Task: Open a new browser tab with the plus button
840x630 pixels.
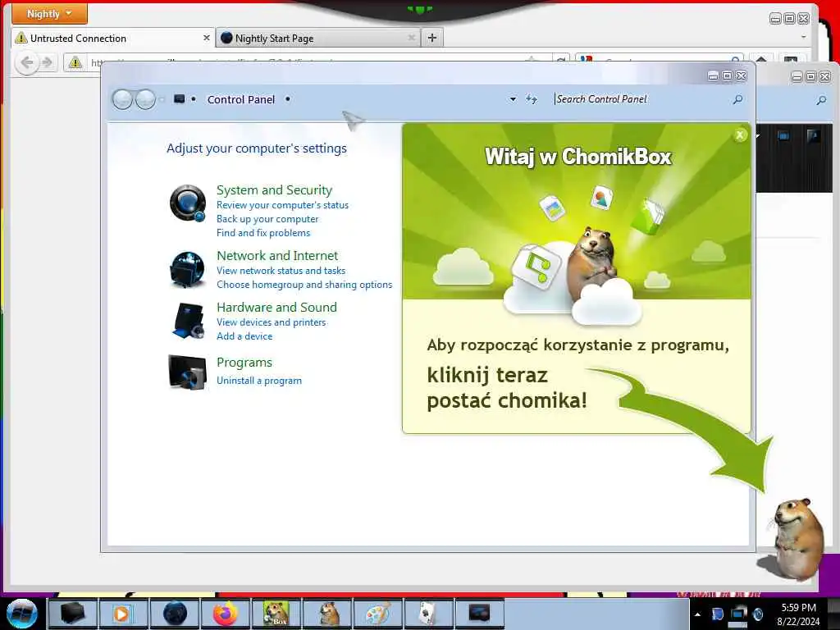Action: [x=432, y=38]
